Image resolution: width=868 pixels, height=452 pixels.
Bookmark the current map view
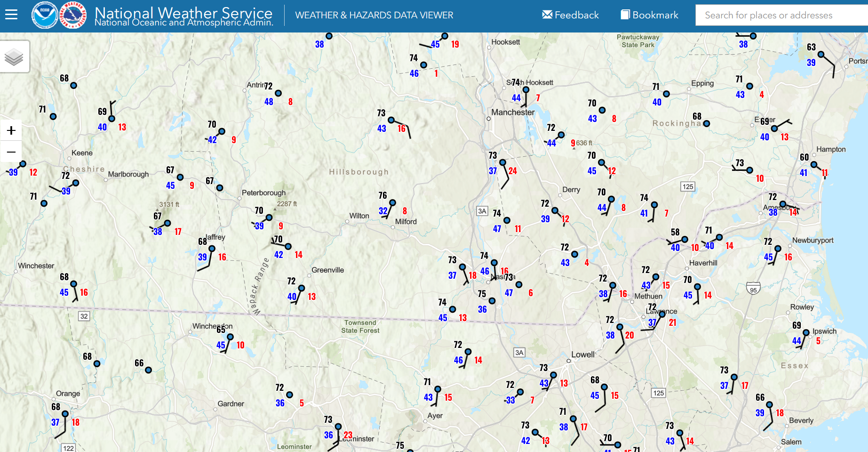click(x=649, y=15)
